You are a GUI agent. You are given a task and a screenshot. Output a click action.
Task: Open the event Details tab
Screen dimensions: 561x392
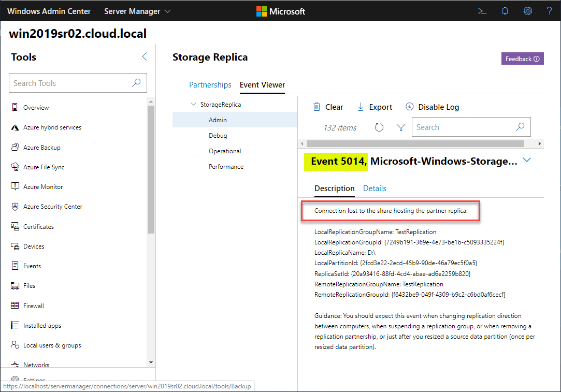tap(375, 188)
